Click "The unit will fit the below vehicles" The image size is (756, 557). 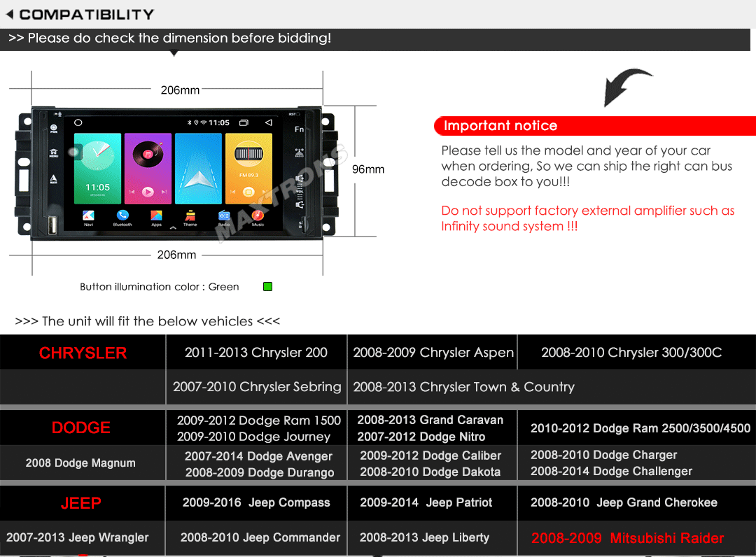tap(148, 321)
